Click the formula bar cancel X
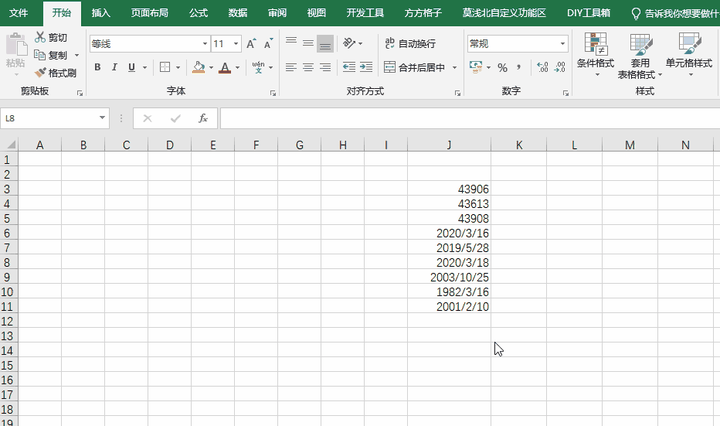Viewport: 720px width, 426px height. [x=147, y=118]
